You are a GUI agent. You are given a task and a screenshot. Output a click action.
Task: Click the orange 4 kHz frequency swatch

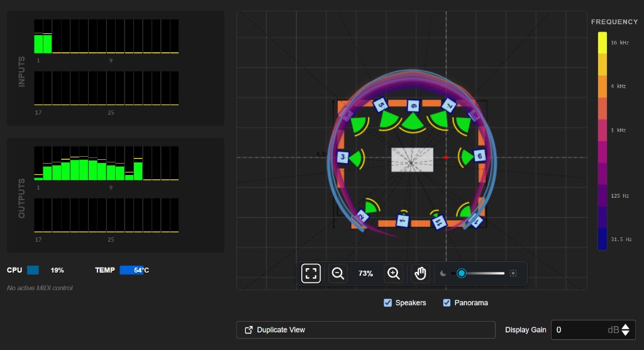click(602, 86)
